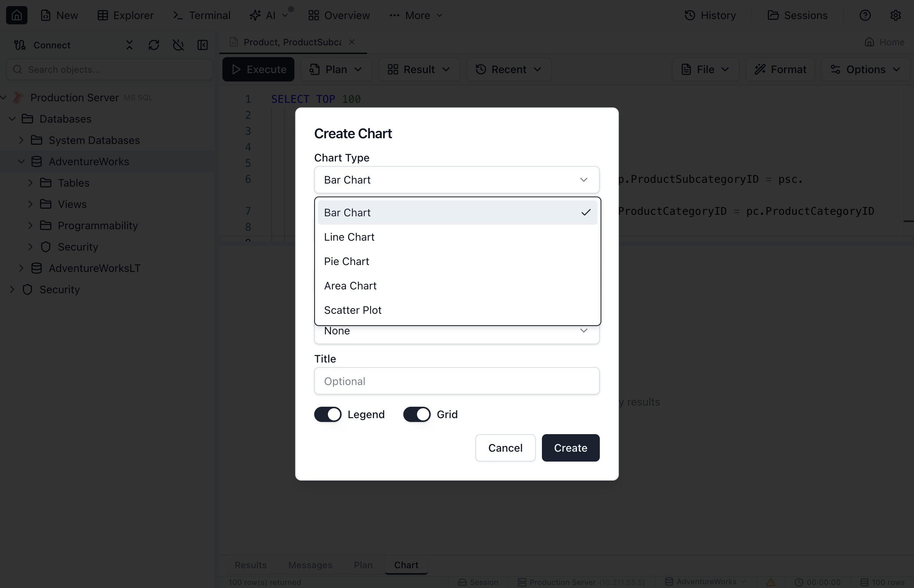Open the query History
Image resolution: width=914 pixels, height=588 pixels.
coord(709,15)
